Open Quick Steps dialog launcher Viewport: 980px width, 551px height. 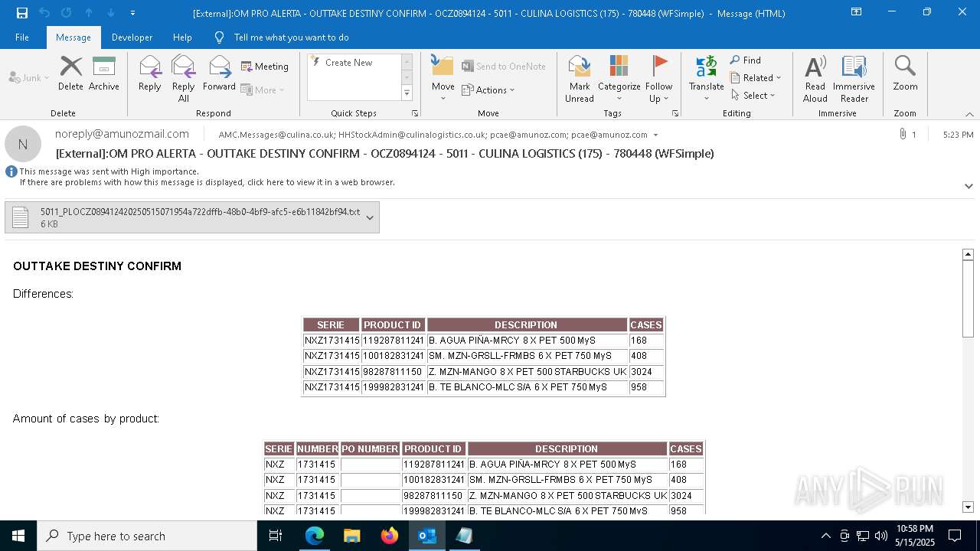point(415,113)
